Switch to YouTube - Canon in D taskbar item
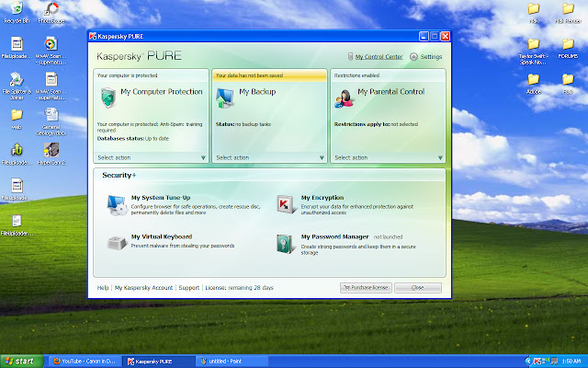 [85, 362]
